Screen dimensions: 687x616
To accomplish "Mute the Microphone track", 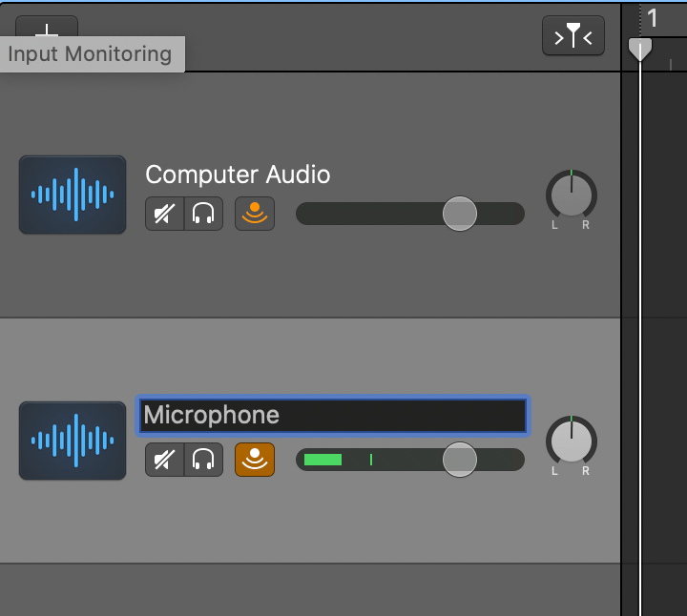I will 164,461.
